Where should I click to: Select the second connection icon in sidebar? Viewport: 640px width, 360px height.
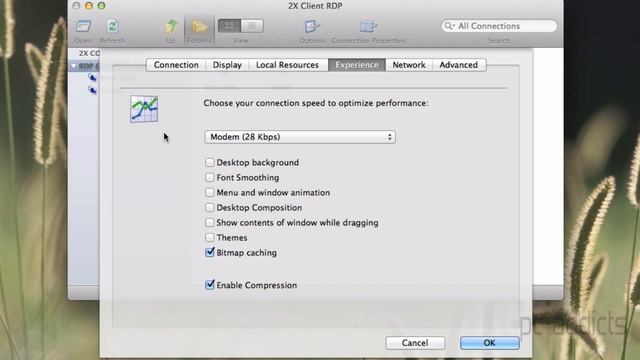click(92, 90)
